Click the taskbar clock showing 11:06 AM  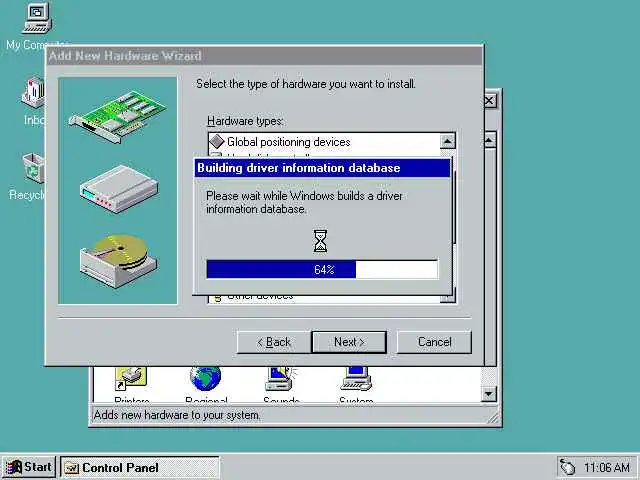[x=607, y=467]
